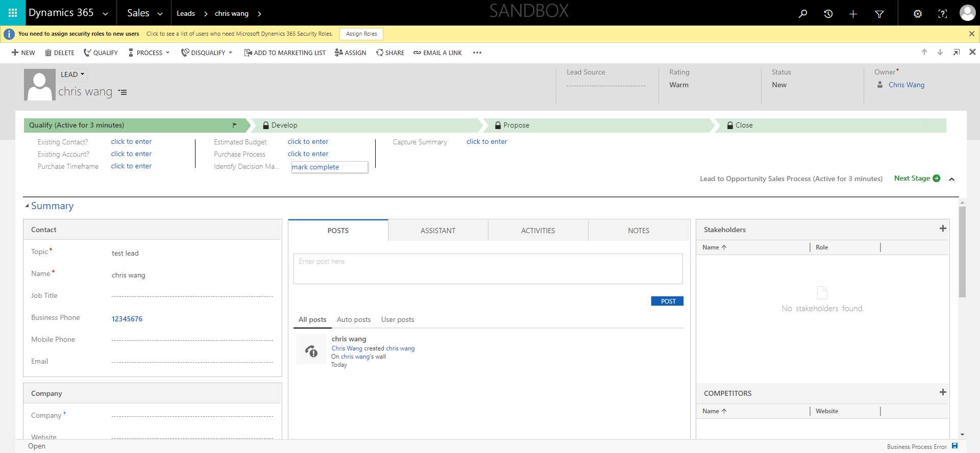Image resolution: width=980 pixels, height=453 pixels.
Task: Open the Dynamics 365 navigation dropdown
Action: point(106,14)
